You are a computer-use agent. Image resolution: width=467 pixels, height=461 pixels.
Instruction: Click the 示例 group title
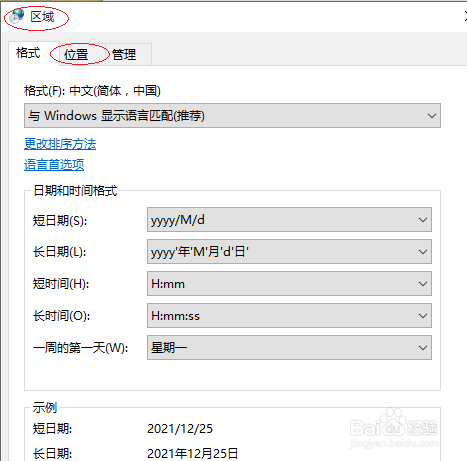[x=45, y=407]
